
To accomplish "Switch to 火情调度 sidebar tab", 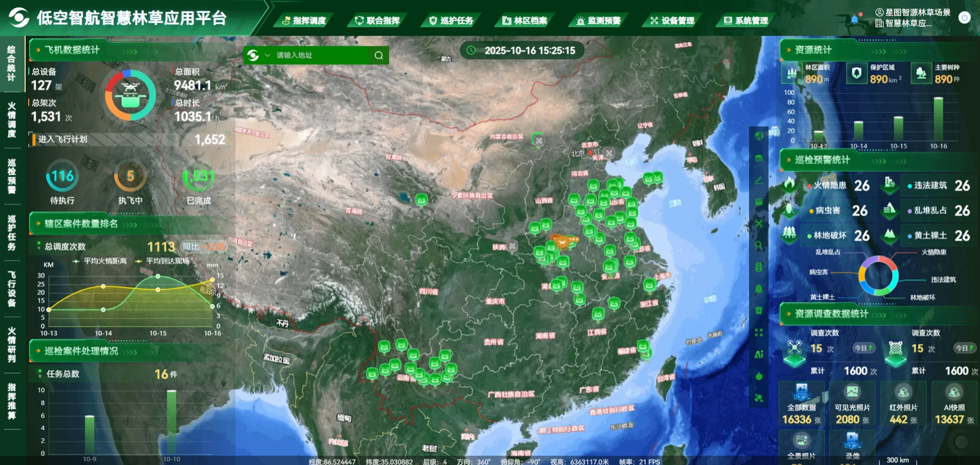I will pyautogui.click(x=11, y=120).
